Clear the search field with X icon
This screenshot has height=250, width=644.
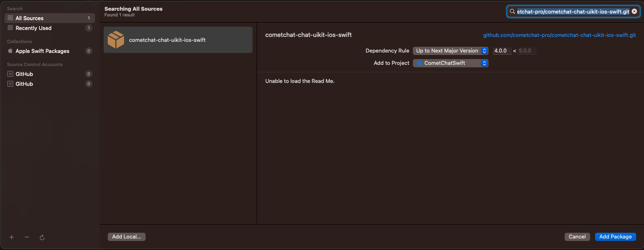634,11
